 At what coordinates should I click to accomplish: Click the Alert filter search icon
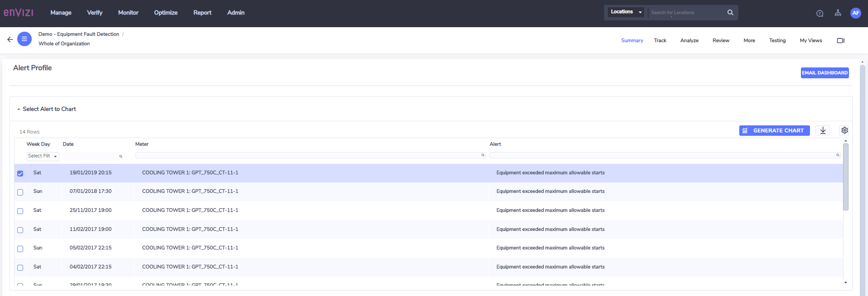point(838,155)
